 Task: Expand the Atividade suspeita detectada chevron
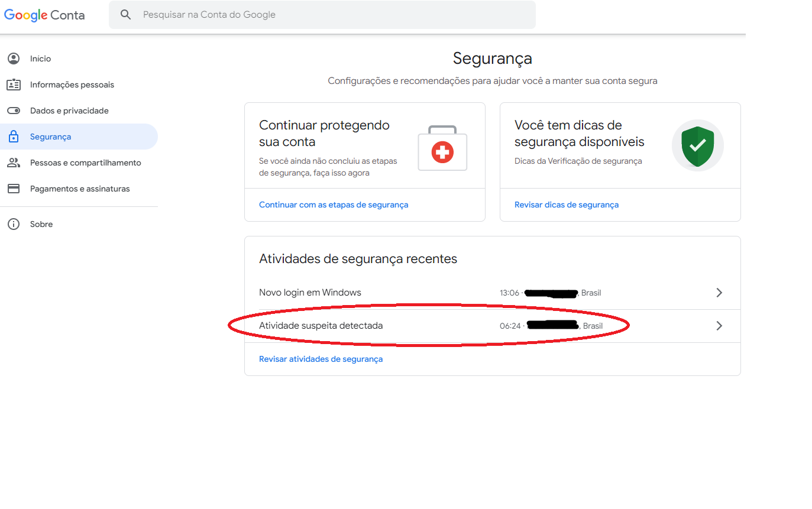click(719, 326)
